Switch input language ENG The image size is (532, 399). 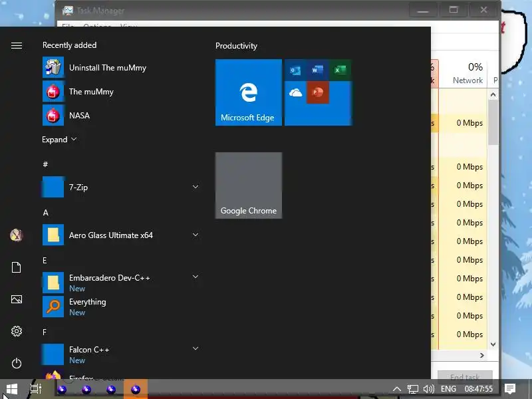click(448, 389)
